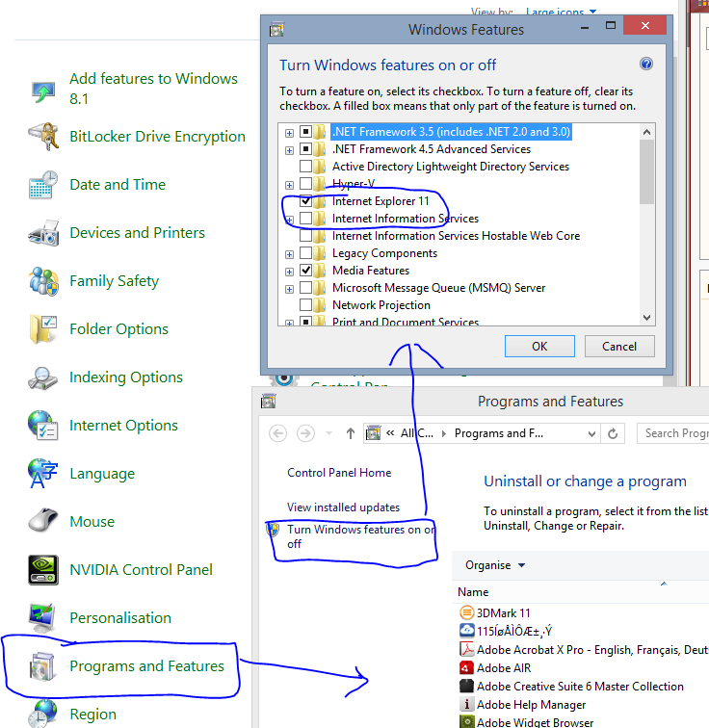This screenshot has width=709, height=728.
Task: Click the Refresh icon beside the address bar
Action: [x=613, y=433]
